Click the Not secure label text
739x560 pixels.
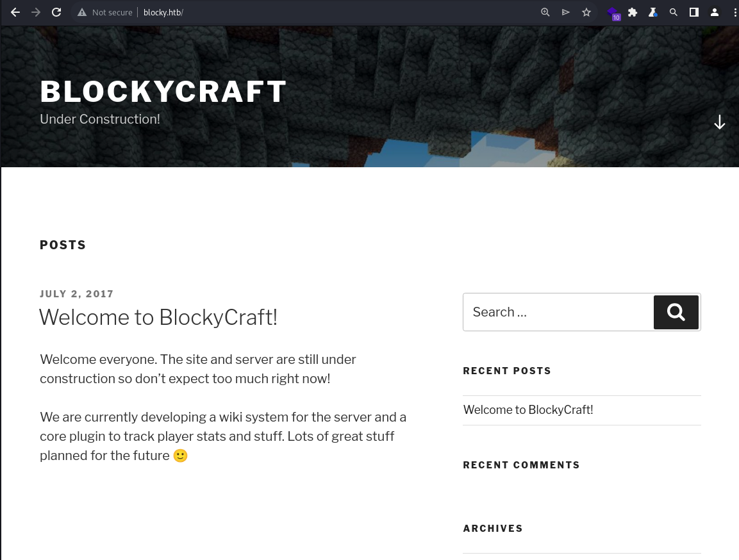click(112, 12)
